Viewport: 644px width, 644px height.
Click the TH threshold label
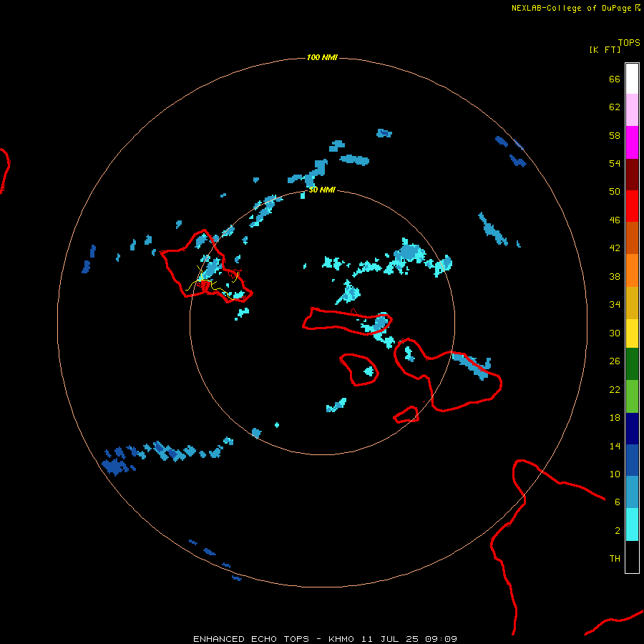click(615, 559)
